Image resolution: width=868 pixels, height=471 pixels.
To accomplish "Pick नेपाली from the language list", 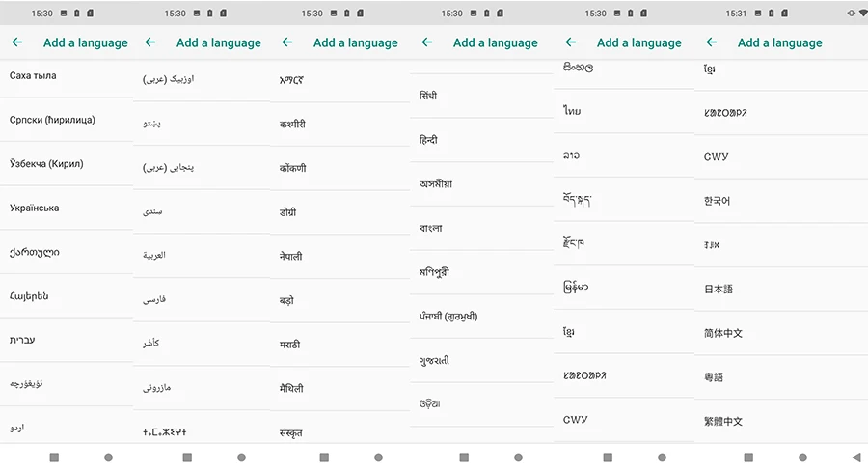I will click(339, 257).
